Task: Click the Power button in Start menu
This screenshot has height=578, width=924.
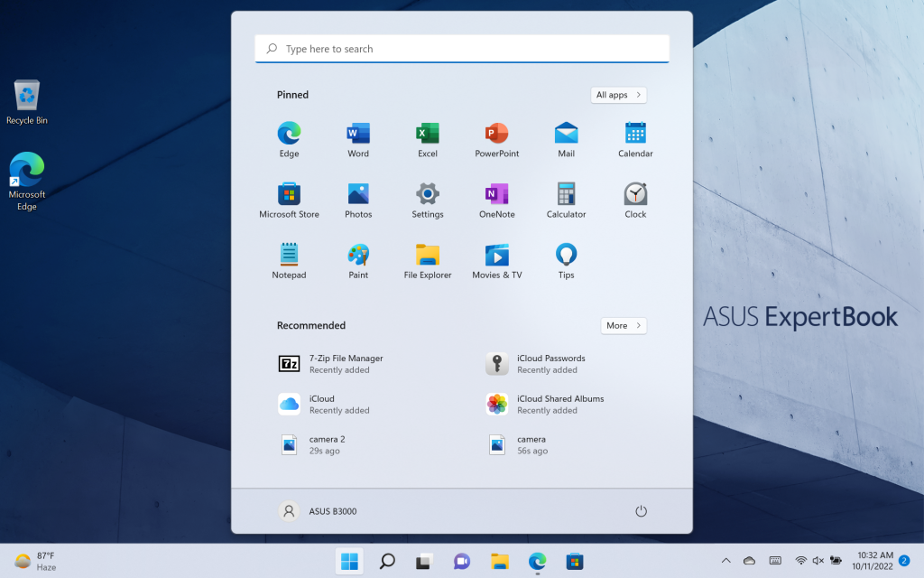Action: (x=641, y=511)
